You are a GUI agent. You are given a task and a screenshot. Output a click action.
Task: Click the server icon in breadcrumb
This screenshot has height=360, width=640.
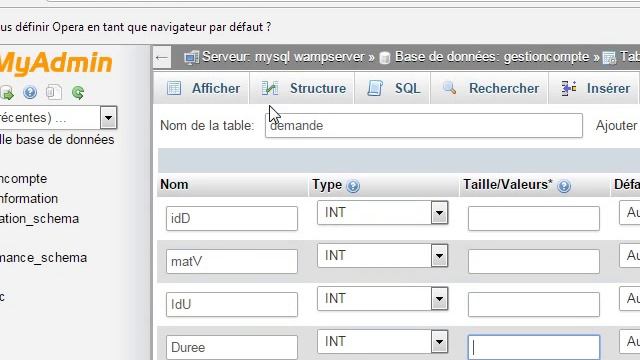(x=191, y=58)
